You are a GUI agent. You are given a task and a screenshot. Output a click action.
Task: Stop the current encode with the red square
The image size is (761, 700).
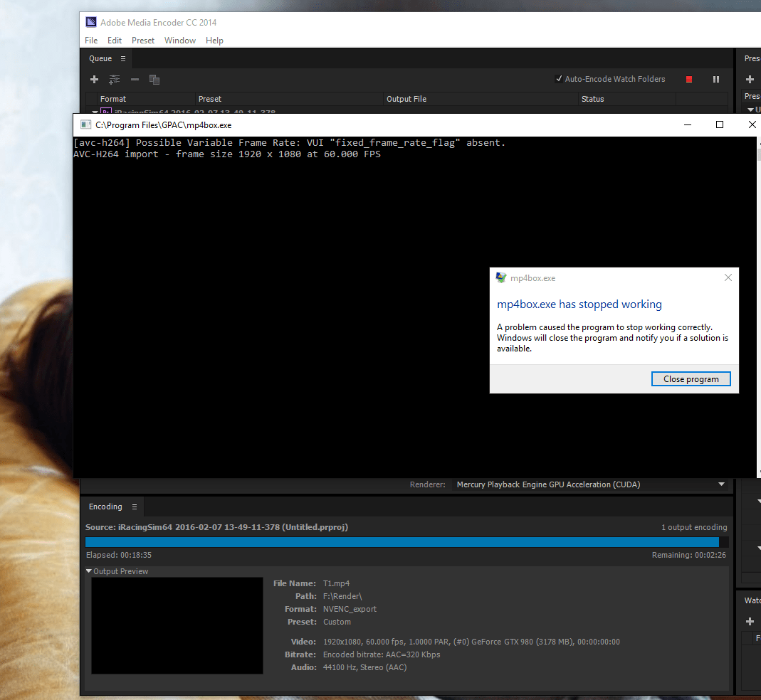pyautogui.click(x=688, y=79)
